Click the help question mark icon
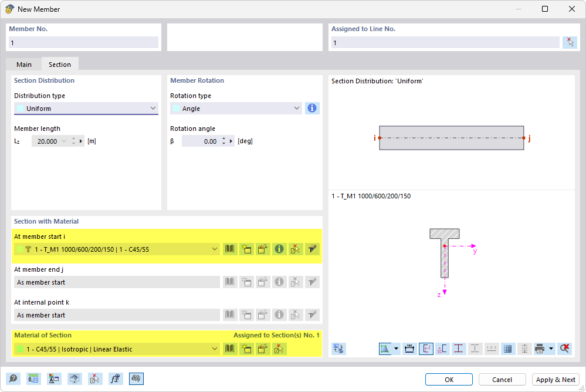This screenshot has height=392, width=586. (x=13, y=379)
